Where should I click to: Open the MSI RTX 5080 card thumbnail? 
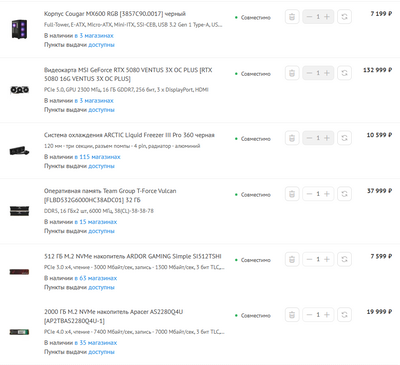coord(19,90)
